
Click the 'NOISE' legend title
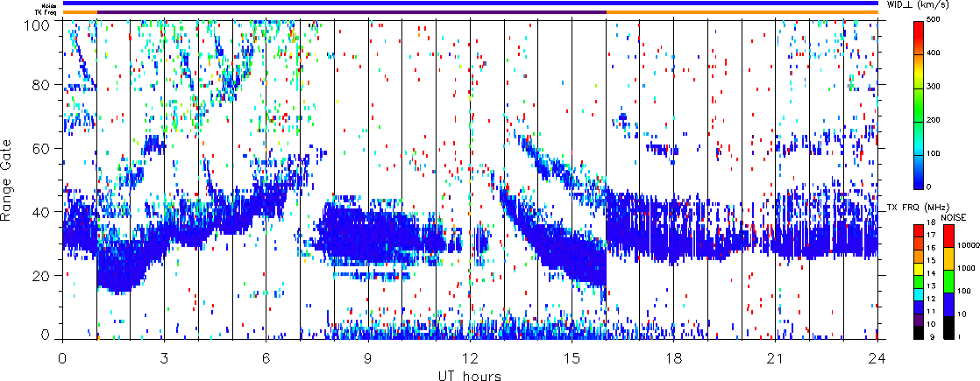[953, 215]
